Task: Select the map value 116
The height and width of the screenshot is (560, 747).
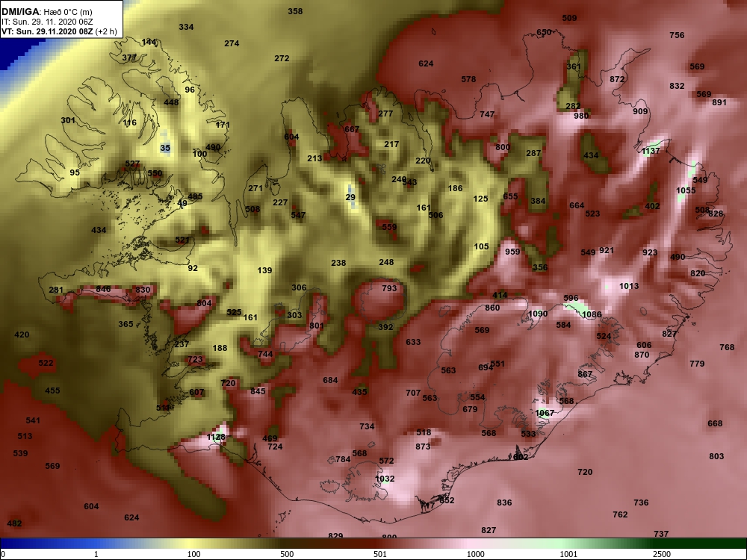Action: pyautogui.click(x=129, y=122)
